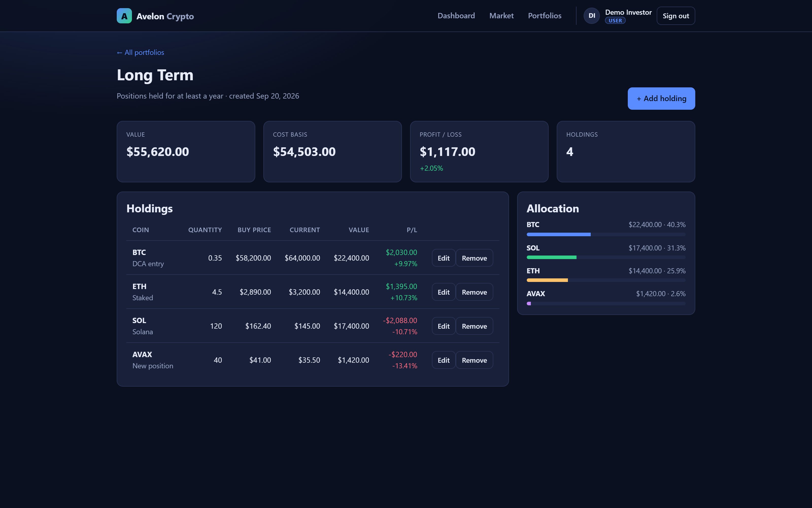Click the Avelon Crypto brand name
The image size is (812, 508).
(165, 16)
